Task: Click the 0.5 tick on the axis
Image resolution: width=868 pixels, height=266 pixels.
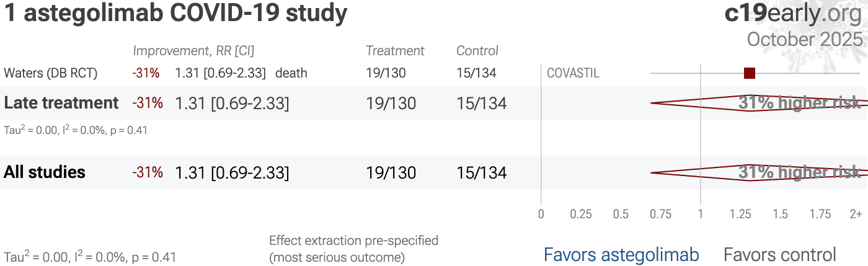Action: (621, 215)
